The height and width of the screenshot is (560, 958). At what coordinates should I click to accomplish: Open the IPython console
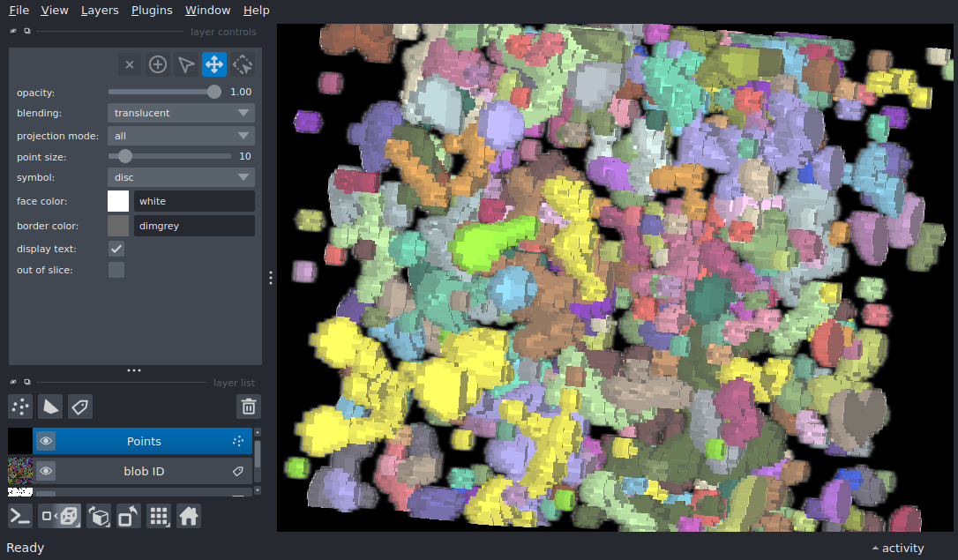point(20,517)
